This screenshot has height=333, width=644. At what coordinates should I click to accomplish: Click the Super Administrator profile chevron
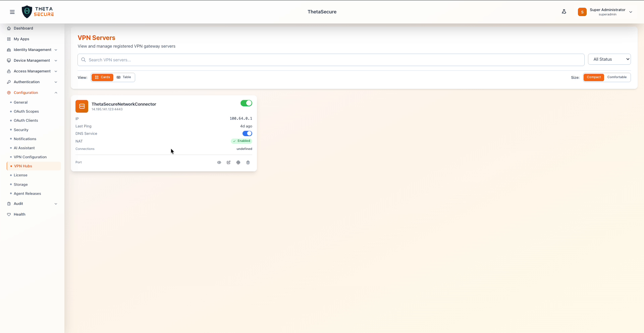coord(631,12)
